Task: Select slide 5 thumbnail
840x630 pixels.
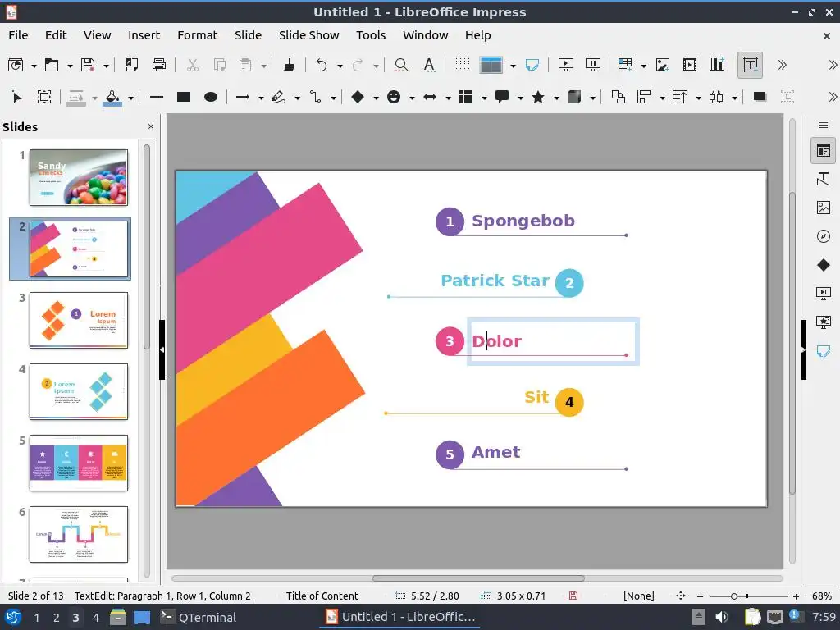Action: pos(78,463)
